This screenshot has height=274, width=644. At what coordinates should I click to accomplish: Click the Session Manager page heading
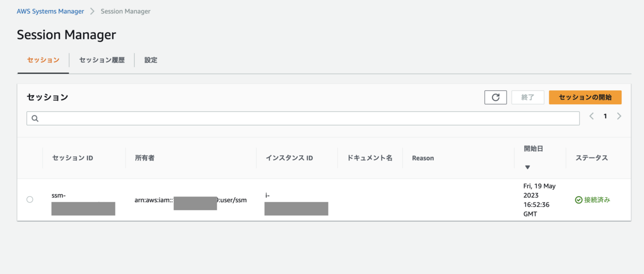67,35
